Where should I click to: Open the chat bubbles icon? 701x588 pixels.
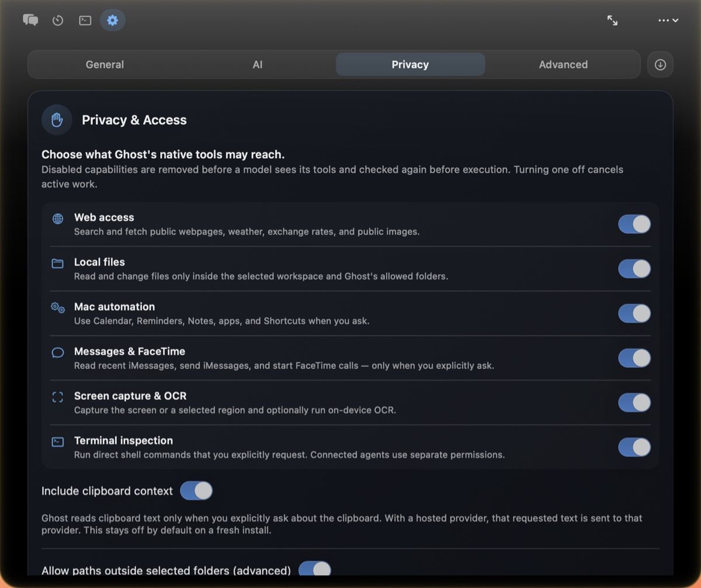point(30,20)
